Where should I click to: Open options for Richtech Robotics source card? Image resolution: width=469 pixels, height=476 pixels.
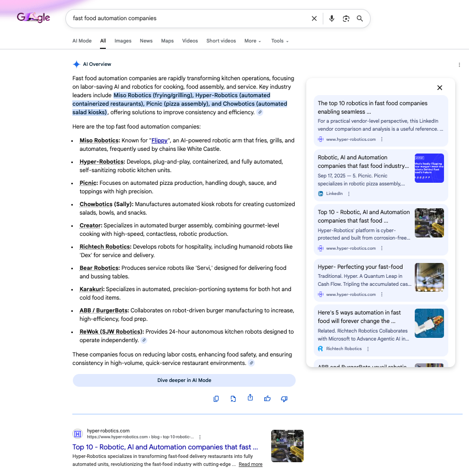[x=368, y=349]
